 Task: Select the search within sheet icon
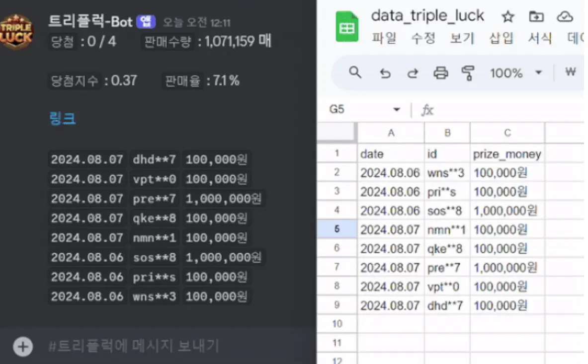pyautogui.click(x=355, y=73)
